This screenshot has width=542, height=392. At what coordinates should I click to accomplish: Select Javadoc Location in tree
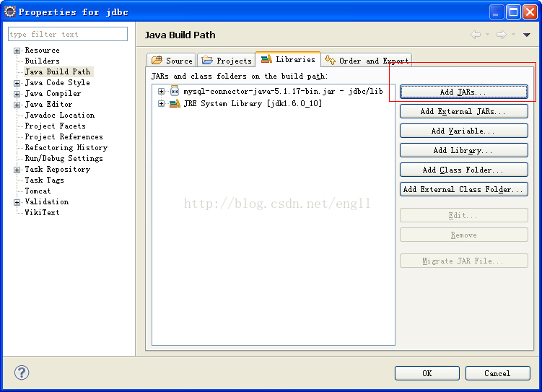click(59, 115)
